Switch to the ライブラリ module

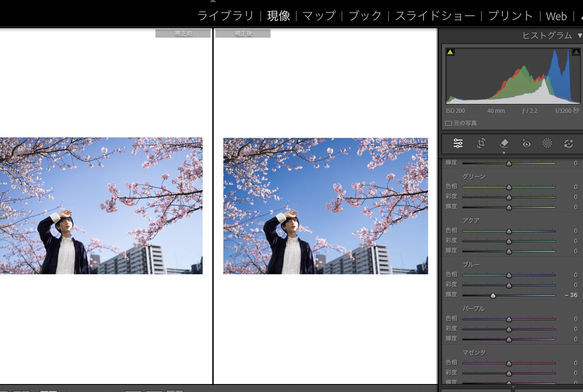pos(225,16)
